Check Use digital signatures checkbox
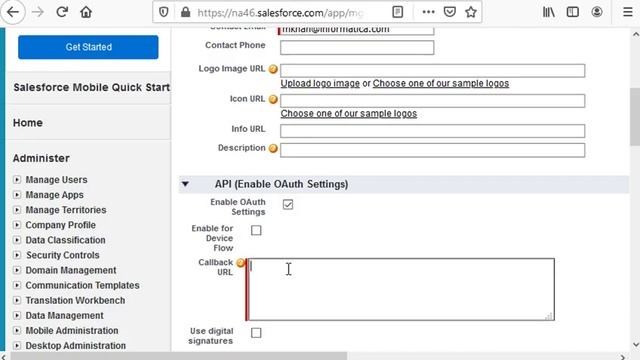 pyautogui.click(x=256, y=333)
